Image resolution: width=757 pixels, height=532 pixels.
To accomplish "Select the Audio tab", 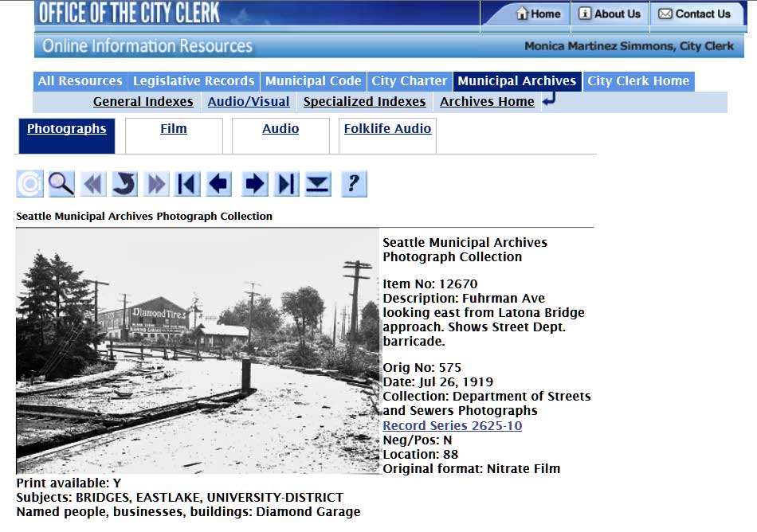I will 280,129.
